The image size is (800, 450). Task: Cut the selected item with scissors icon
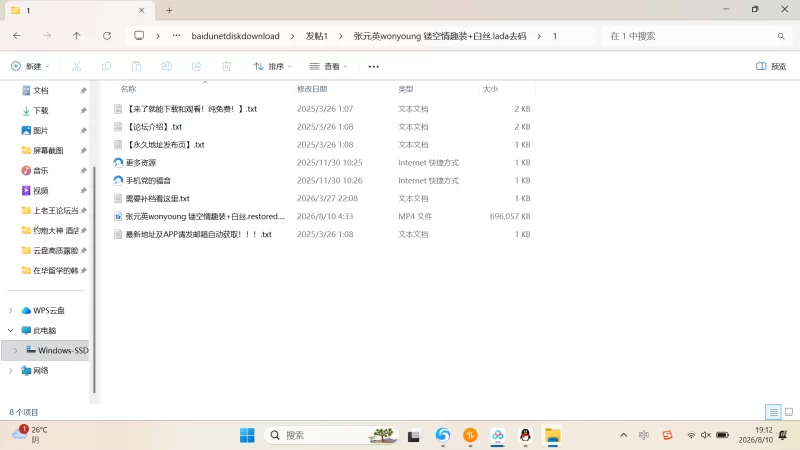coord(77,66)
